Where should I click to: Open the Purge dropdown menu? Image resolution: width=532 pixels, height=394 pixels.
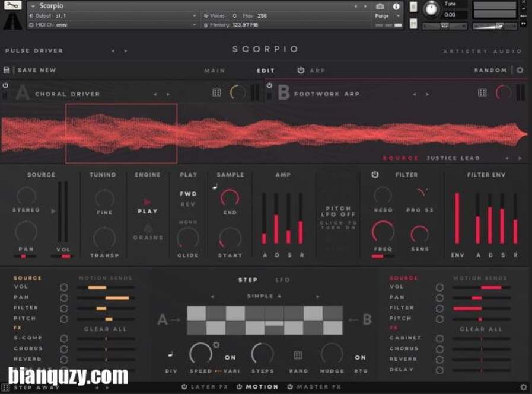(387, 16)
